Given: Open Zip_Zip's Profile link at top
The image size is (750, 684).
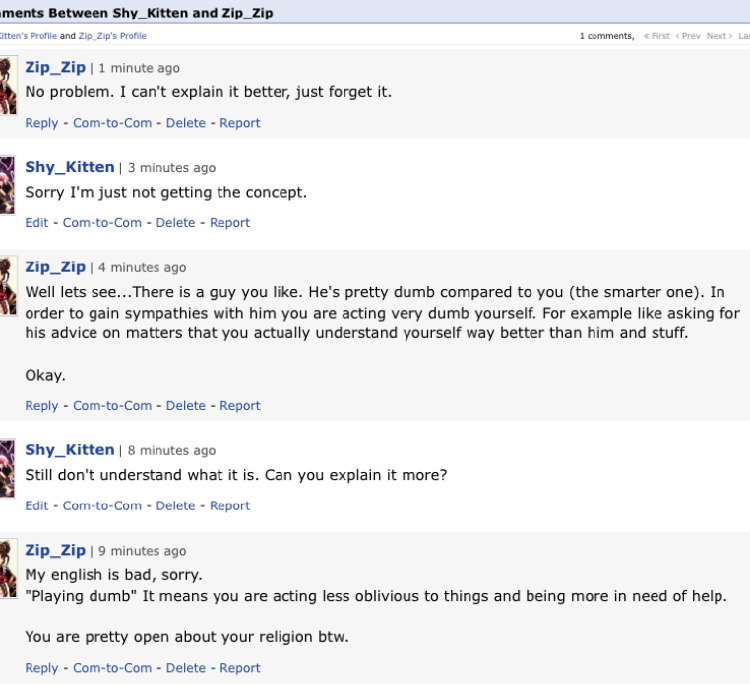Looking at the screenshot, I should (112, 36).
